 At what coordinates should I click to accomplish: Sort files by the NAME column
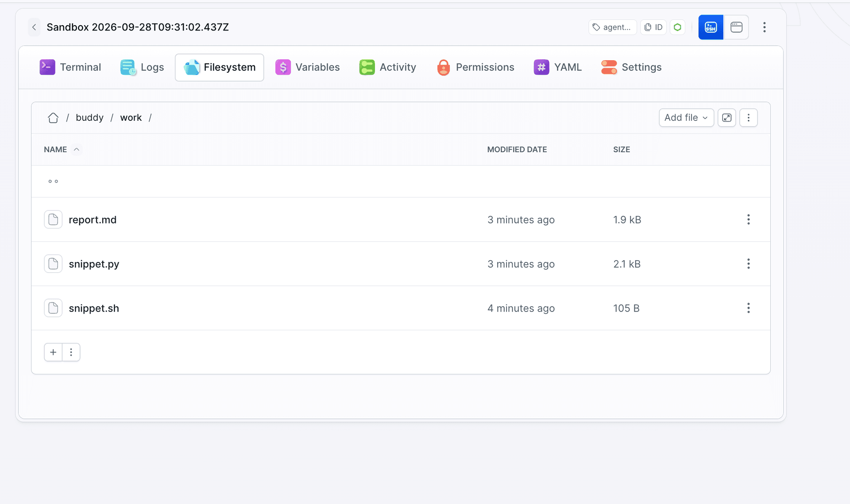click(55, 150)
